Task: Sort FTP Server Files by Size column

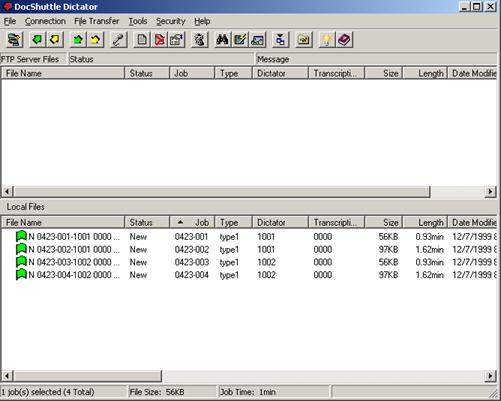Action: [384, 73]
